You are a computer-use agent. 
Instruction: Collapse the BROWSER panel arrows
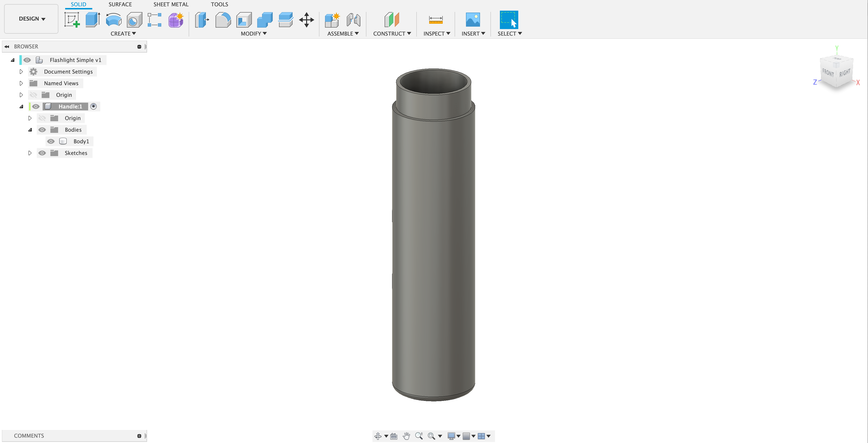7,47
